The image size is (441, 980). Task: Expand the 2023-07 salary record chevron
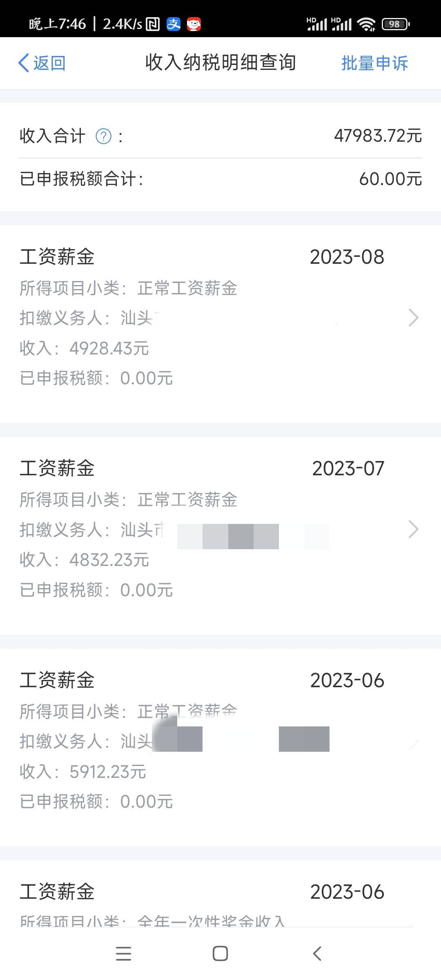pos(413,529)
